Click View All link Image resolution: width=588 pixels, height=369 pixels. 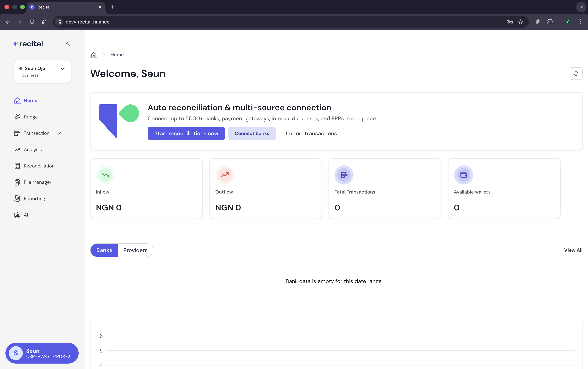(x=573, y=250)
